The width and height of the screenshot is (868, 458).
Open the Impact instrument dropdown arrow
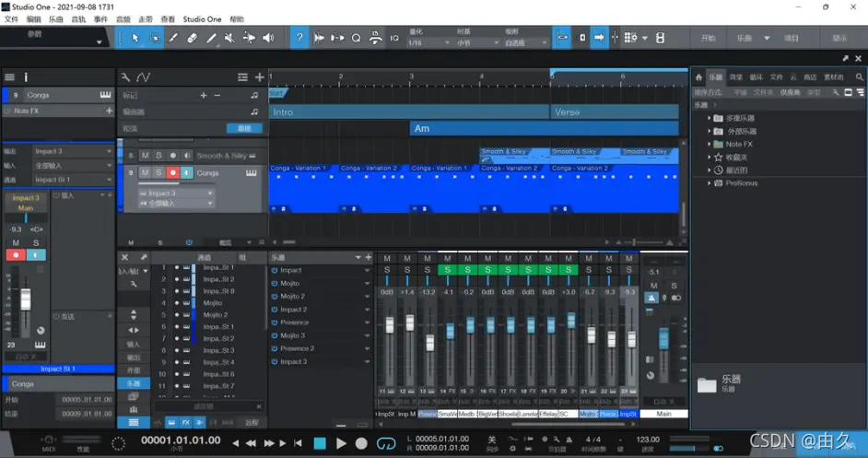(x=367, y=270)
